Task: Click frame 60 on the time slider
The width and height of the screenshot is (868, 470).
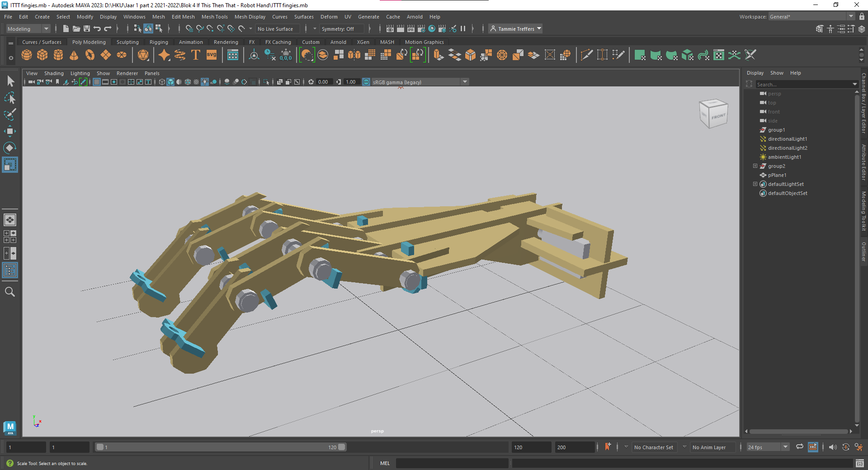Action: coord(219,447)
